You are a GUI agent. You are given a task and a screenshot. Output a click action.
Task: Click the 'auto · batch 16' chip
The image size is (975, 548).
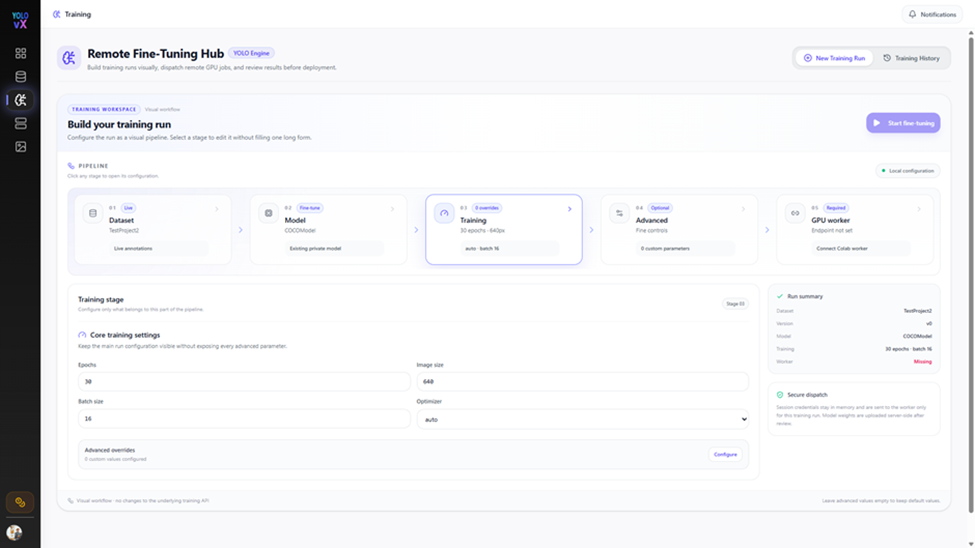[x=509, y=248]
